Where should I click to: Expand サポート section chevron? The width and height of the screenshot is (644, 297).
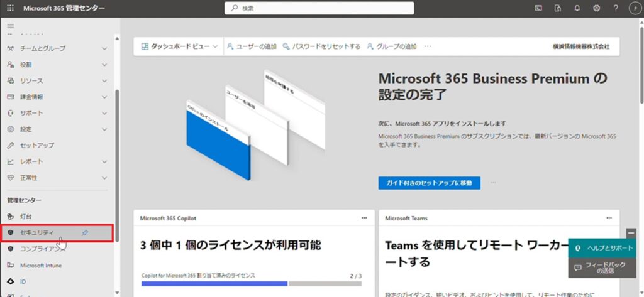[x=104, y=113]
